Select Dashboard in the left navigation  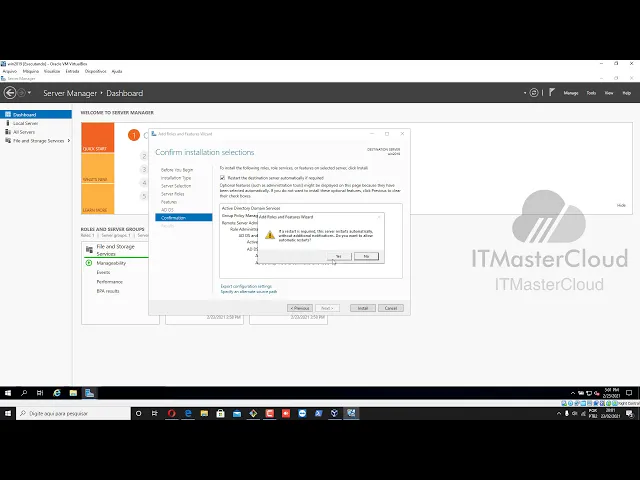(x=36, y=115)
